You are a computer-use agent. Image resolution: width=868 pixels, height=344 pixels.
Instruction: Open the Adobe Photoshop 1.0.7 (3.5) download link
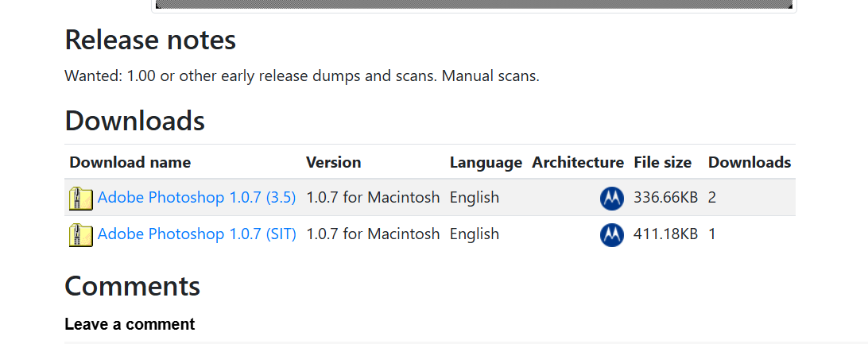[x=196, y=198]
